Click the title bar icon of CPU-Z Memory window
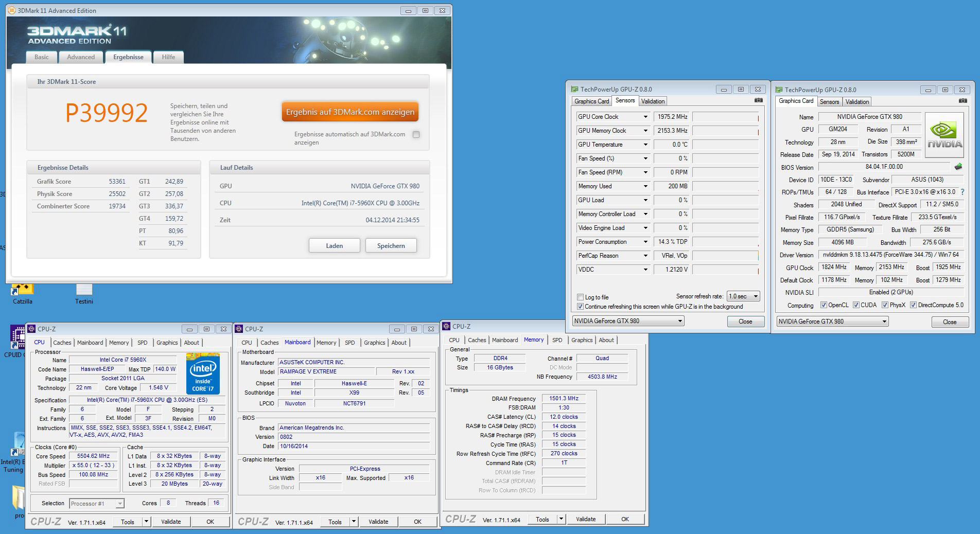 pos(447,326)
